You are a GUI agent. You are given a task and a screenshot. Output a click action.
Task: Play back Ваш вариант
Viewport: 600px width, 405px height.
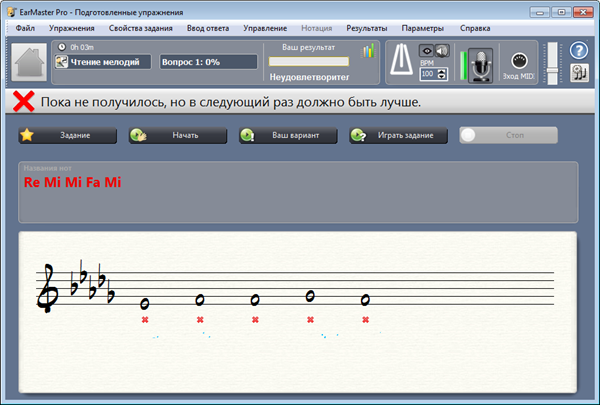(288, 135)
